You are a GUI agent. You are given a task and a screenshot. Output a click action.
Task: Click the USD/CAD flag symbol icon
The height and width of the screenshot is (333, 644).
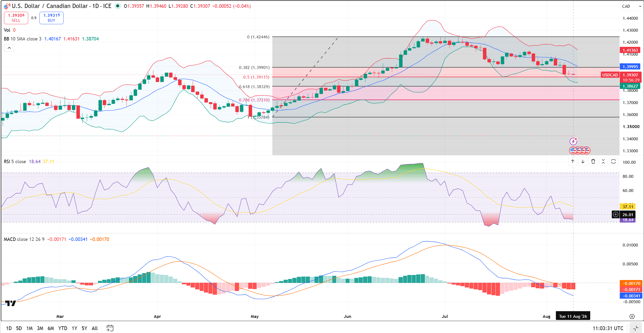point(7,6)
